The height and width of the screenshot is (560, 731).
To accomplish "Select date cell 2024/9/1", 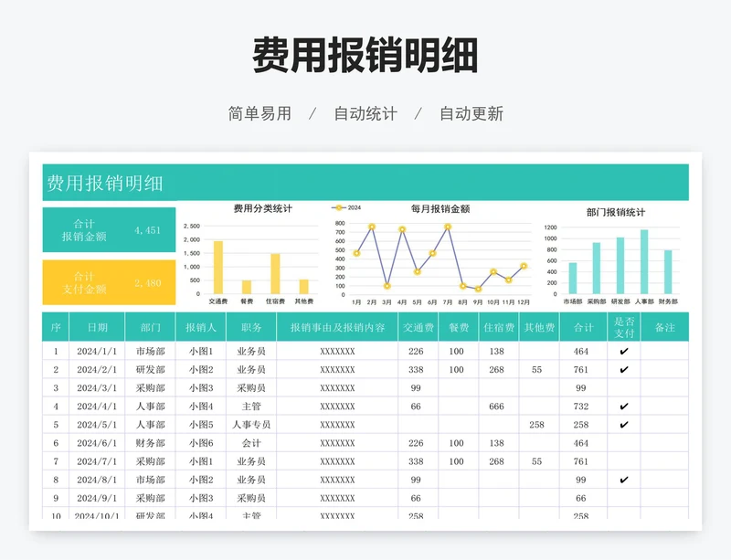I will click(x=97, y=498).
